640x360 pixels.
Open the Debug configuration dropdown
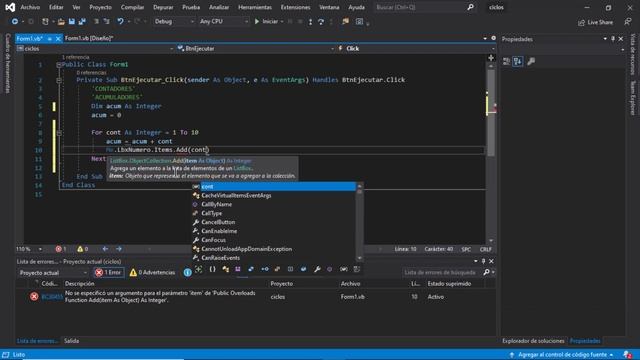[x=174, y=21]
